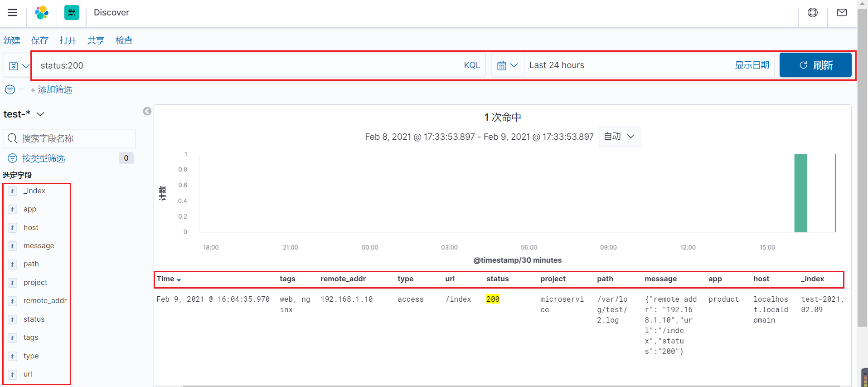Click the add filter link
The width and height of the screenshot is (868, 387).
tap(51, 90)
